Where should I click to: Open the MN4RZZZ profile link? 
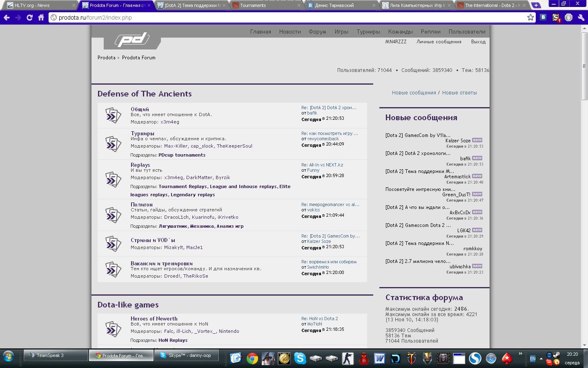tap(396, 42)
